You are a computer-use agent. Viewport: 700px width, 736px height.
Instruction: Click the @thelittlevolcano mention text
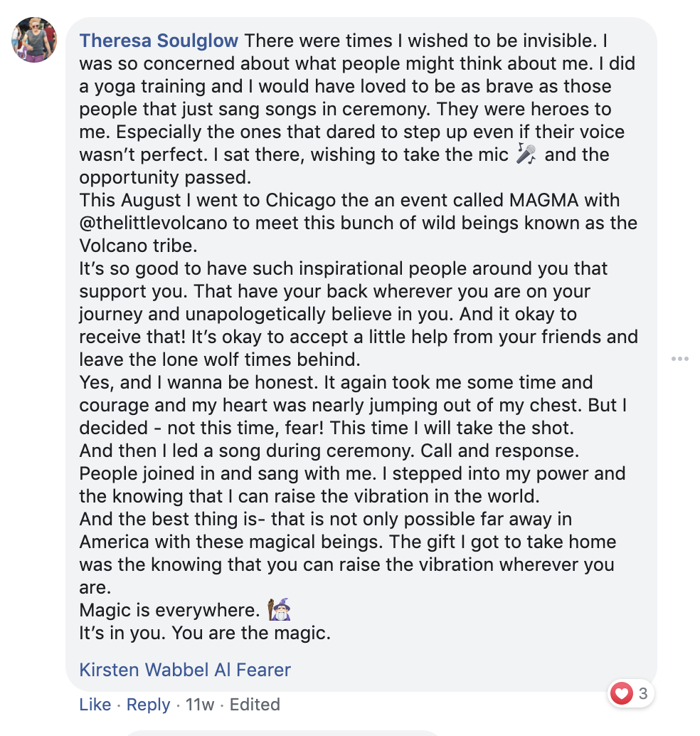point(154,223)
